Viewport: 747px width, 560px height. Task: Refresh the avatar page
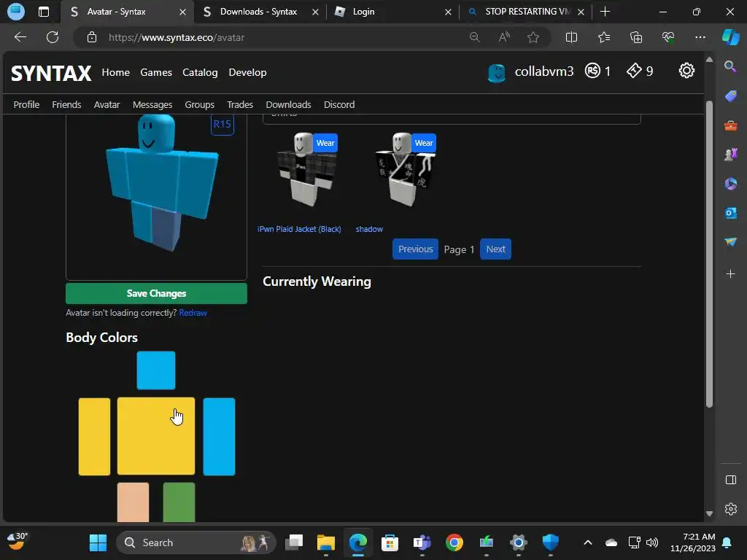pyautogui.click(x=53, y=37)
